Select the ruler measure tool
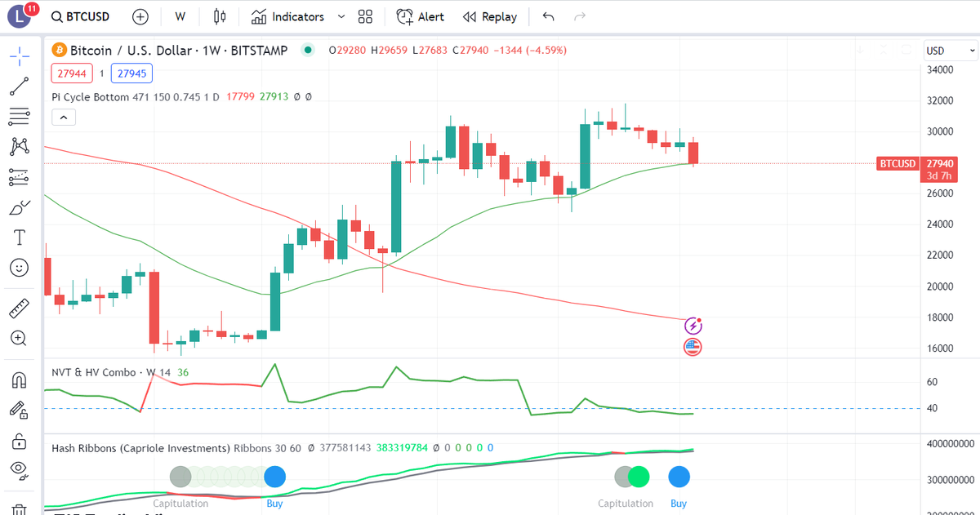The image size is (980, 515). click(20, 309)
